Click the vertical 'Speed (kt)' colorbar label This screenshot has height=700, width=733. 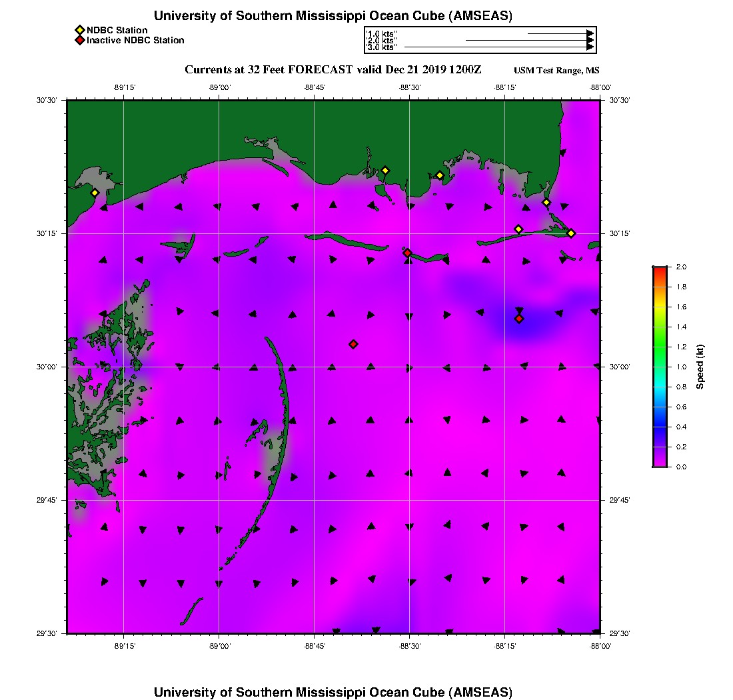tap(700, 367)
